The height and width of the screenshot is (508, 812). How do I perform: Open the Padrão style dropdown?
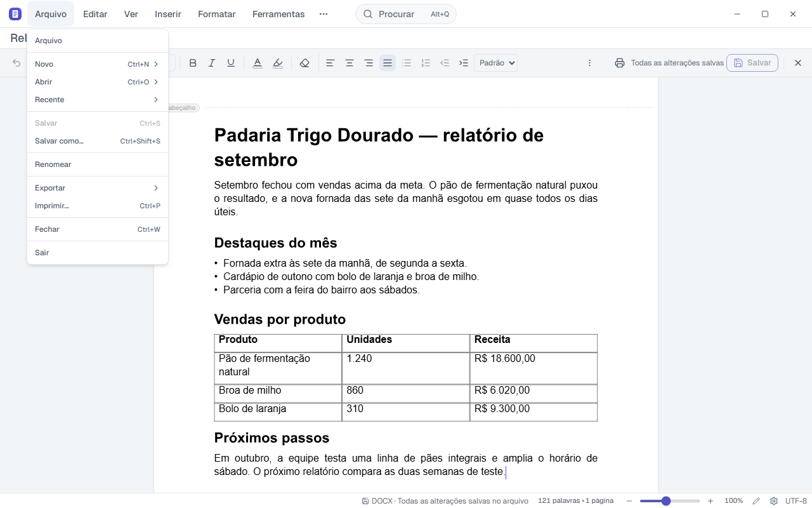(x=495, y=63)
